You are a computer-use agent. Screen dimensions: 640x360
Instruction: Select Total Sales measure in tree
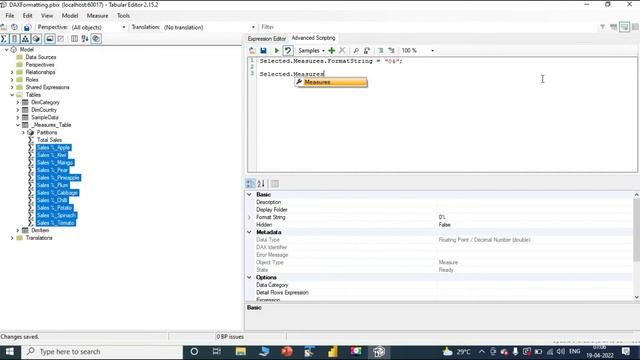click(49, 140)
